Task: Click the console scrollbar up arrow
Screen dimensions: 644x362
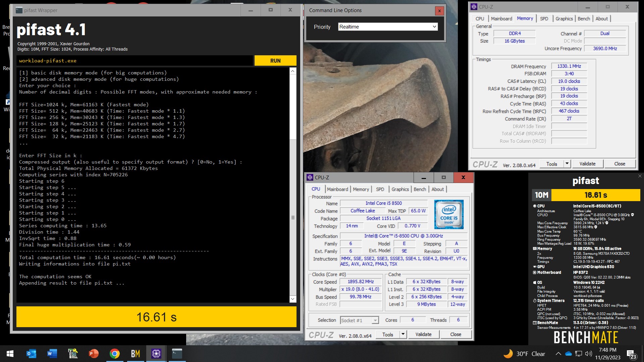Action: pyautogui.click(x=293, y=71)
